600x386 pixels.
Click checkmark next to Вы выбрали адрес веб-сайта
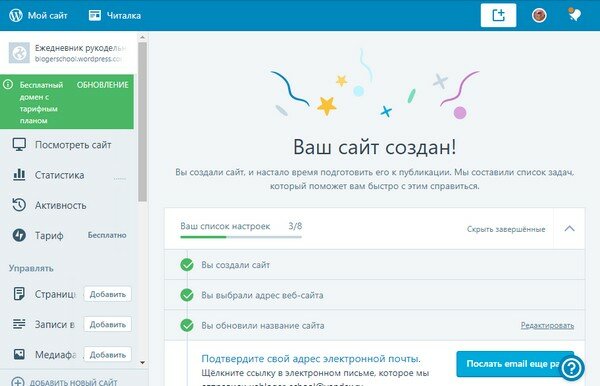click(187, 295)
